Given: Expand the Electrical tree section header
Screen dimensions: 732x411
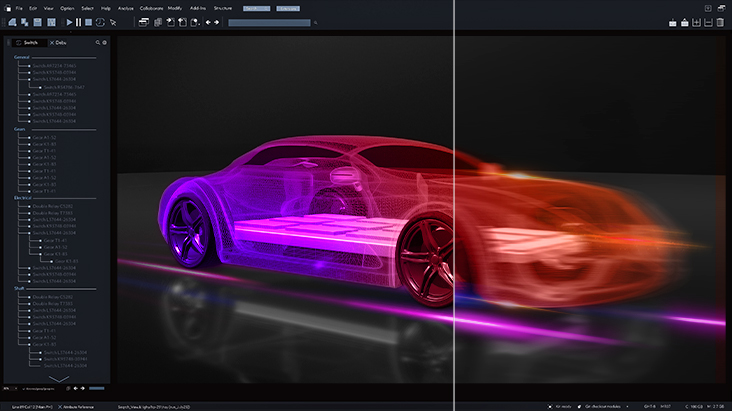Looking at the screenshot, I should (x=23, y=199).
